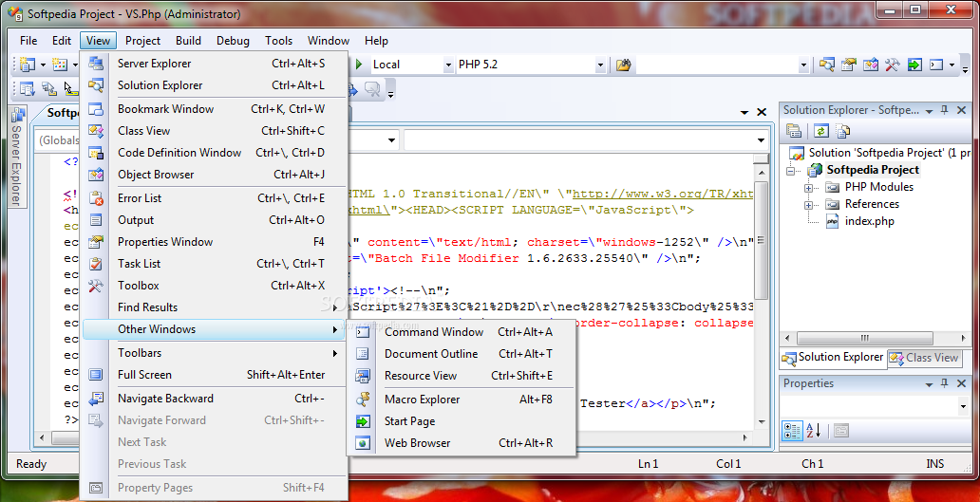Click the New Project toolbar icon
The width and height of the screenshot is (980, 502).
click(27, 65)
